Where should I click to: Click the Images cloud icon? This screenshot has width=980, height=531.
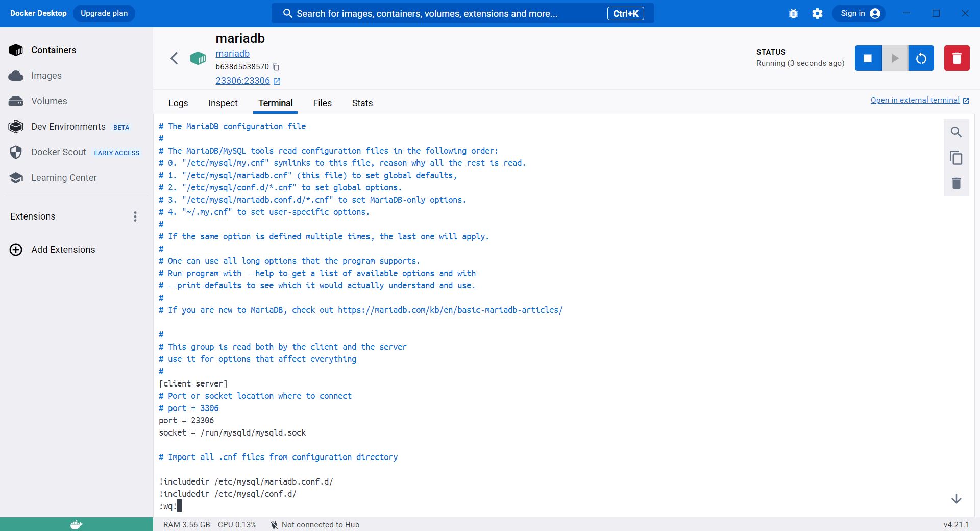16,76
